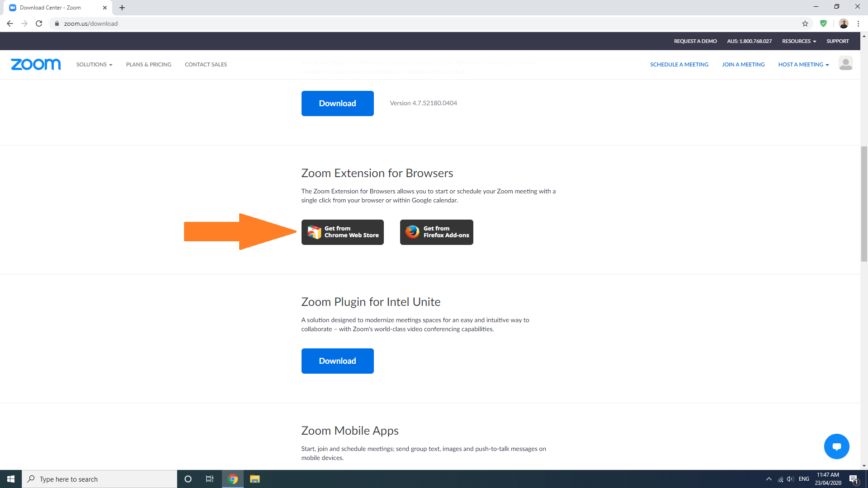
Task: Click Schedule a Meeting link
Action: click(679, 65)
